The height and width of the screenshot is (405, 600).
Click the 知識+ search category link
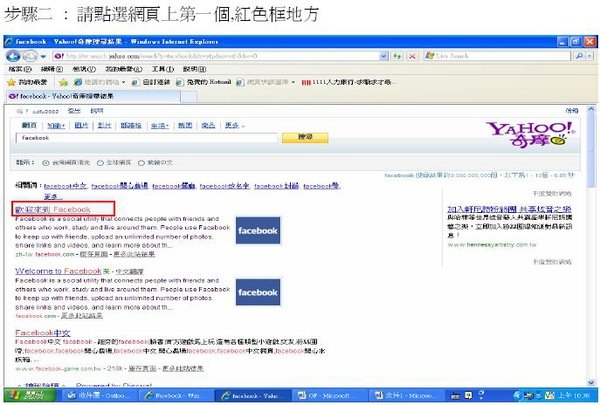56,126
